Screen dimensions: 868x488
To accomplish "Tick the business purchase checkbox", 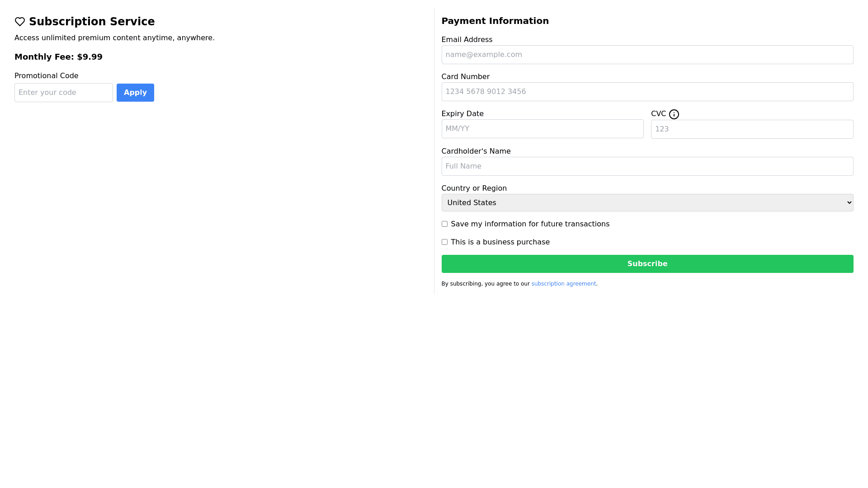I will tap(444, 242).
